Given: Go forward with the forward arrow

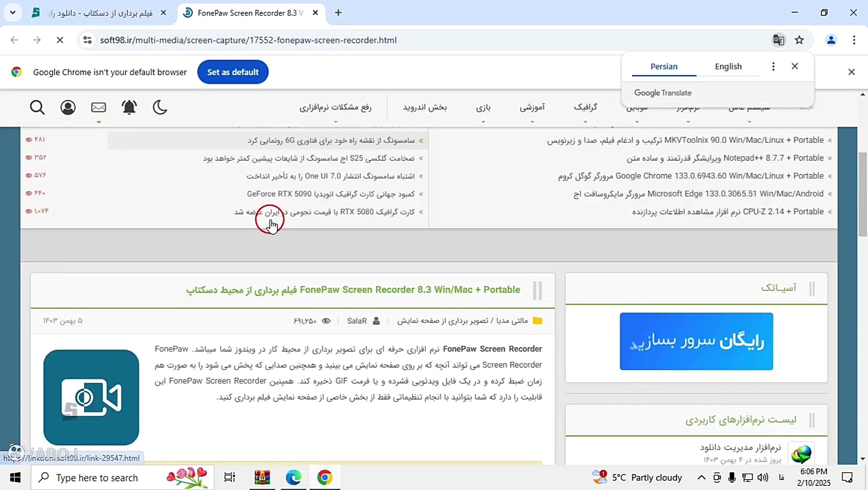Looking at the screenshot, I should [x=37, y=40].
